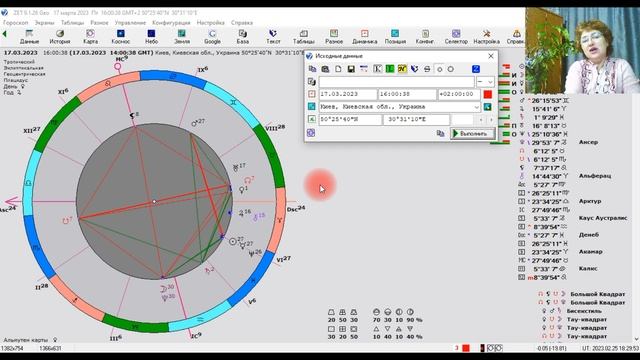
Task: Click the printer icon in dialog toolbar
Action: pyautogui.click(x=427, y=69)
